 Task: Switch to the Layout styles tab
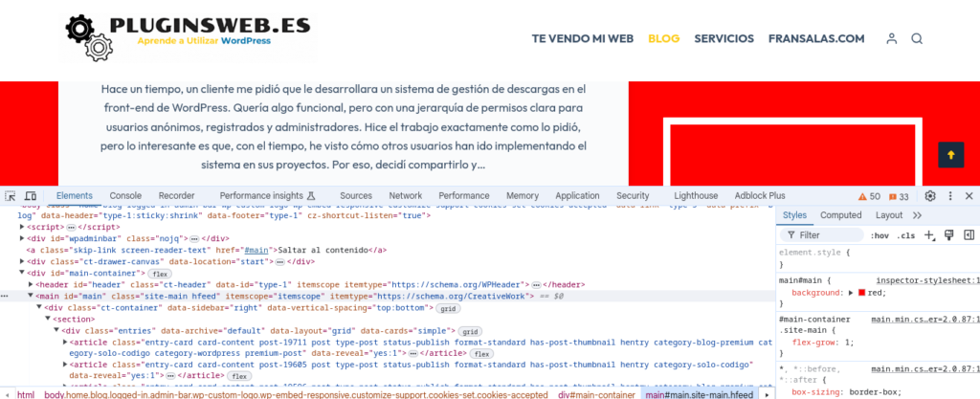click(x=889, y=215)
